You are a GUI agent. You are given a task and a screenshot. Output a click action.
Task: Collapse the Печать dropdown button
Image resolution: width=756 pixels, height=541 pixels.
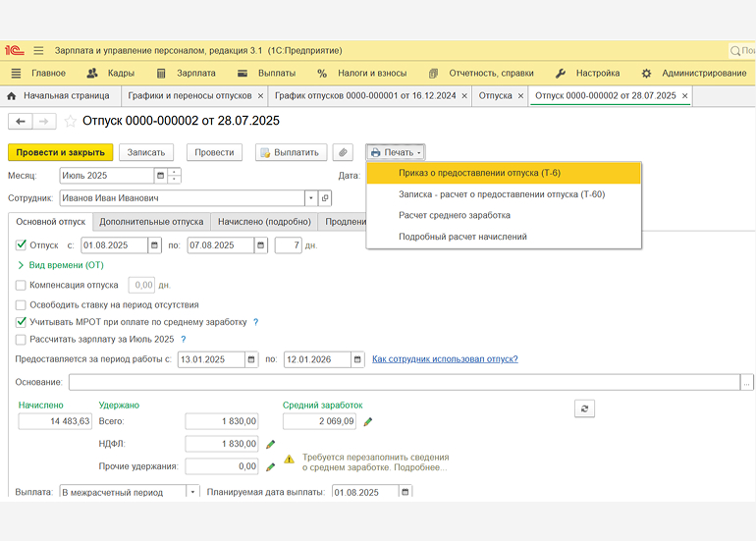tap(396, 152)
